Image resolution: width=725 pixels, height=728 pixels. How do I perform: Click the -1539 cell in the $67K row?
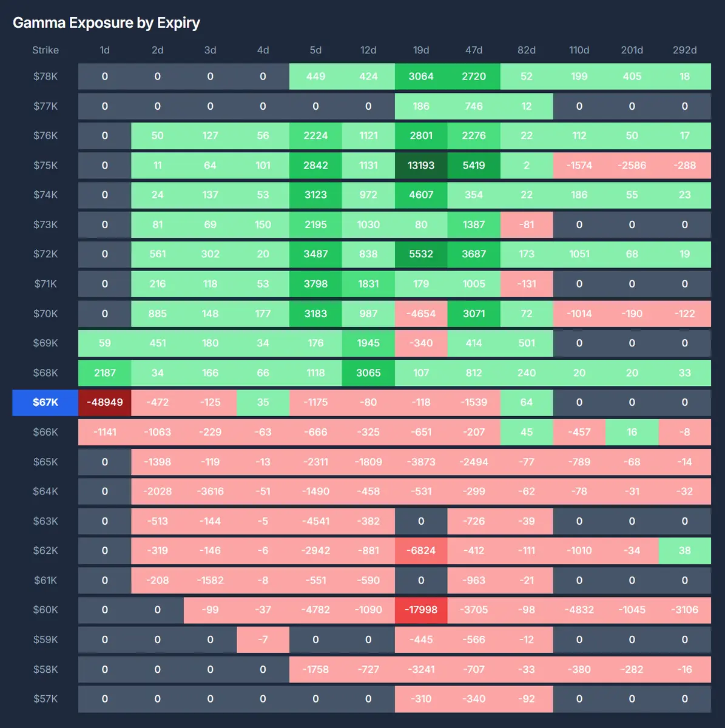[x=474, y=402]
